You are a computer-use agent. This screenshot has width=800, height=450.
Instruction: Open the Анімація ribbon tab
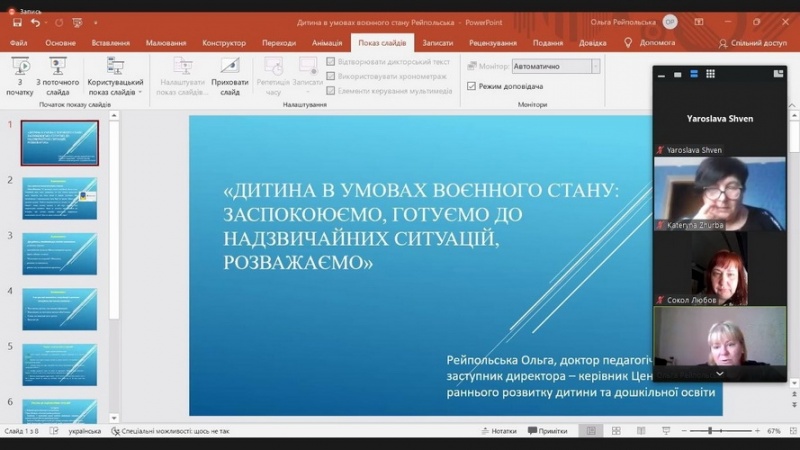(x=326, y=43)
